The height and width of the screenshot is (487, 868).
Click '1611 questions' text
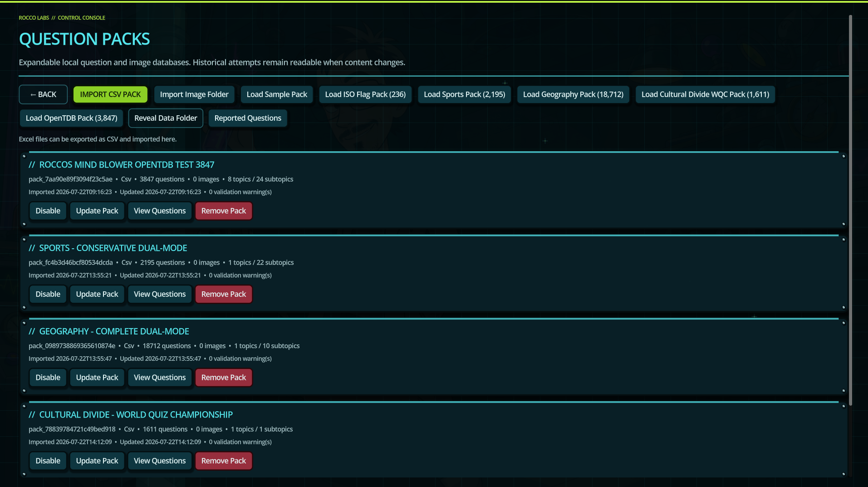(165, 429)
